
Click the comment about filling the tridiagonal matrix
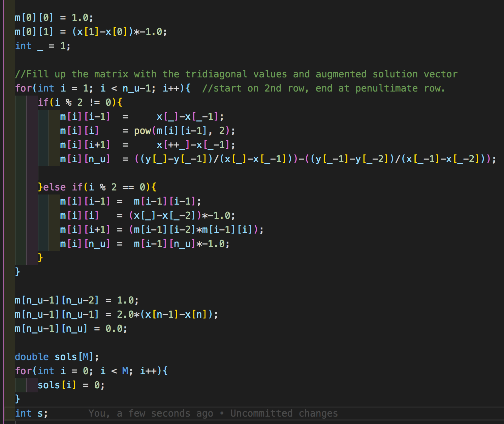click(236, 74)
